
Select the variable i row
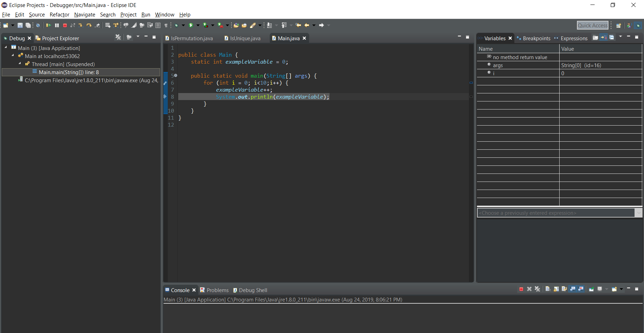[559, 73]
